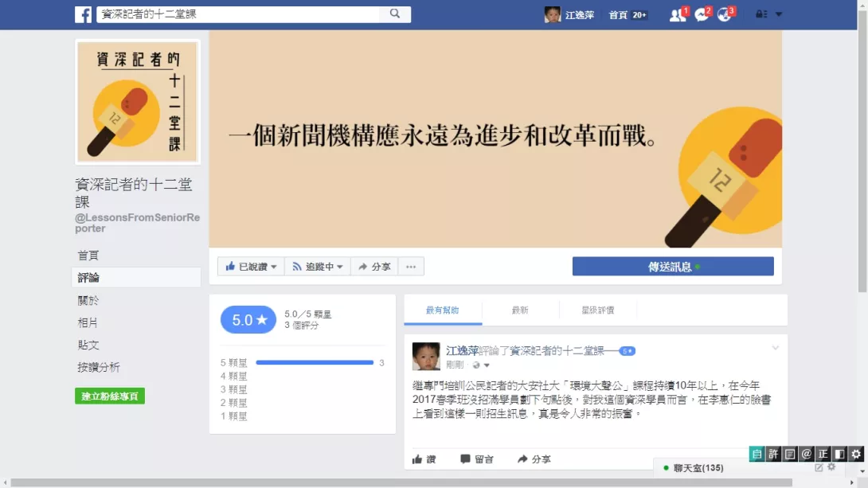Click the 5 stars rating bar
868x488 pixels.
(315, 362)
